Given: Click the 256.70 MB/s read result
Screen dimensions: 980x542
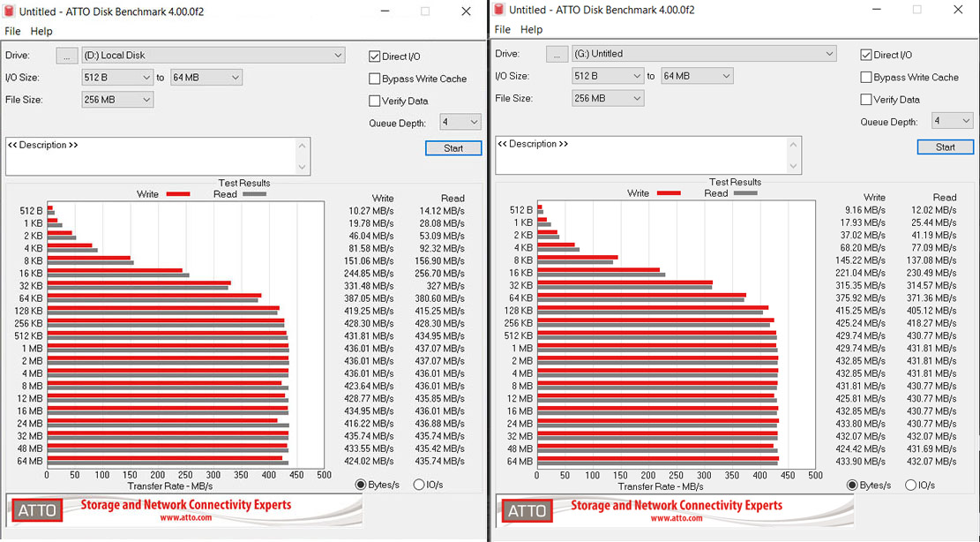Looking at the screenshot, I should 439,273.
